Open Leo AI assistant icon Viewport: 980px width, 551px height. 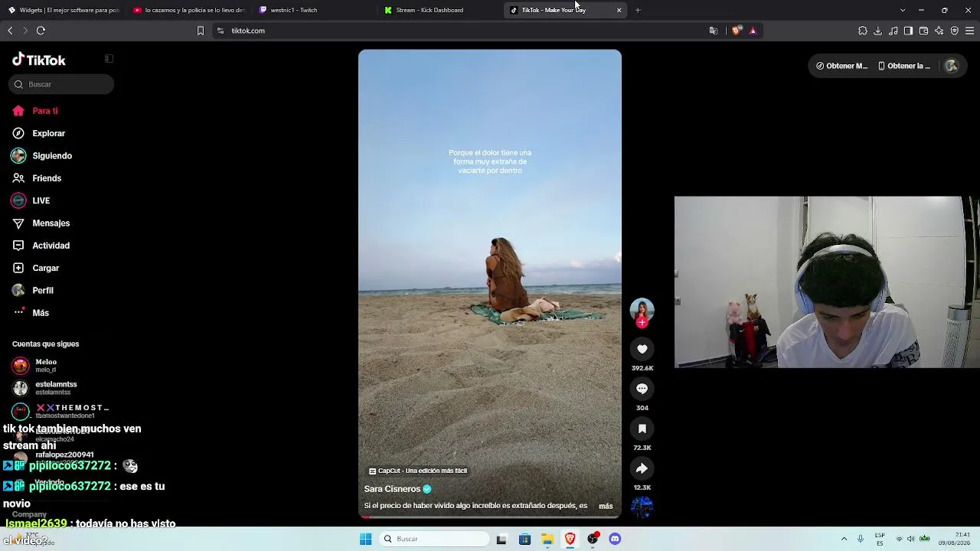(939, 31)
